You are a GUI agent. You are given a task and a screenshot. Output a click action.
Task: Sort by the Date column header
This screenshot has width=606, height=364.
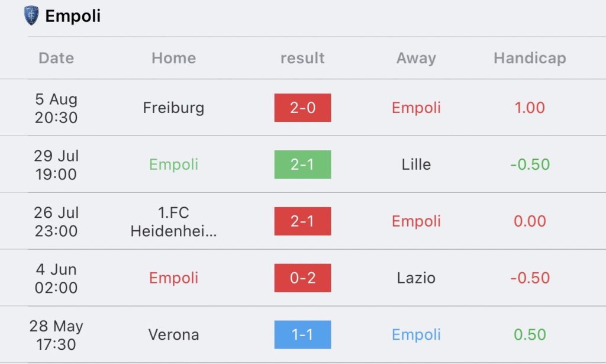click(56, 58)
